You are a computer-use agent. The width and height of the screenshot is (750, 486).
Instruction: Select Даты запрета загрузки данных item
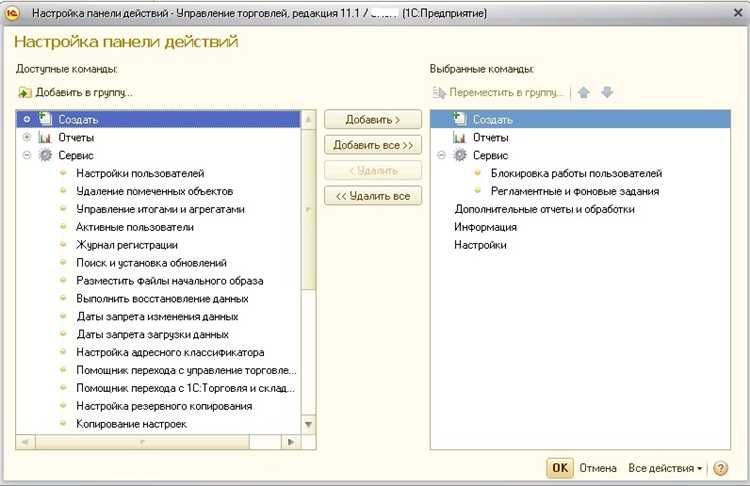tap(153, 334)
